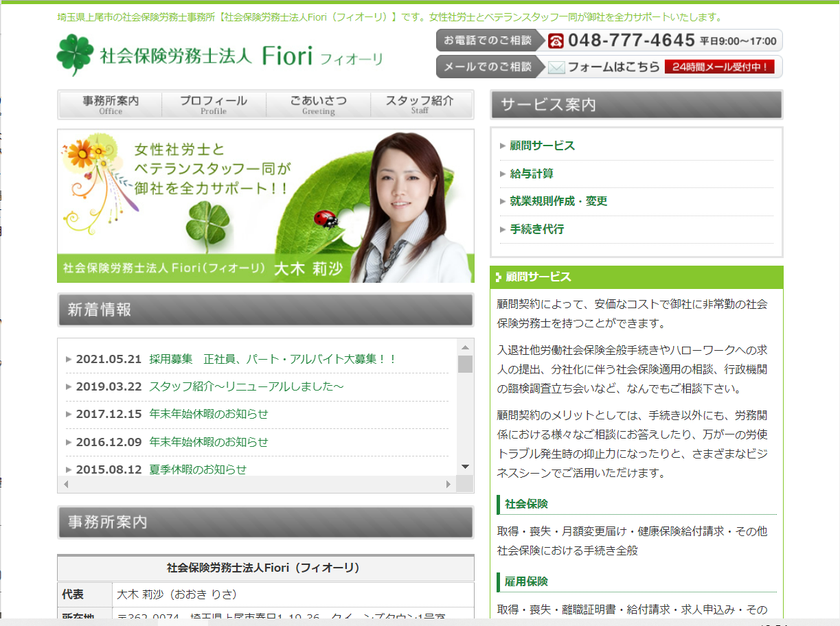This screenshot has height=626, width=840.
Task: Select the 給与計算 service link
Action: 531,174
